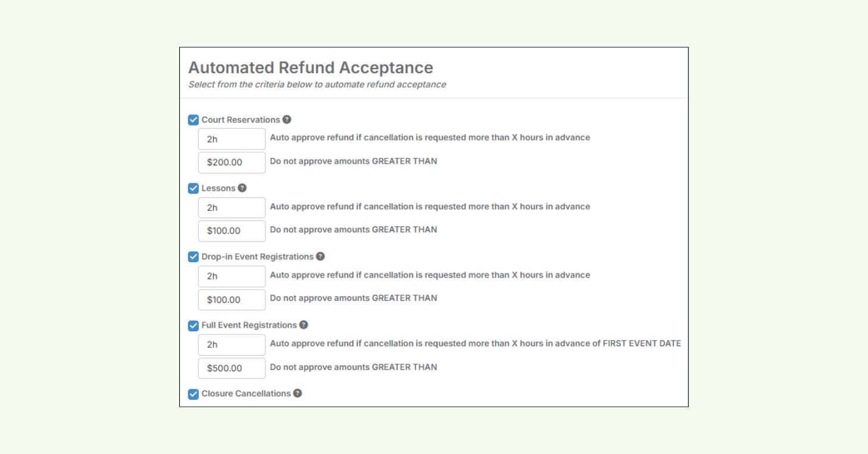Click the Closure Cancellations label text
Viewport: 868px width, 454px height.
[246, 394]
